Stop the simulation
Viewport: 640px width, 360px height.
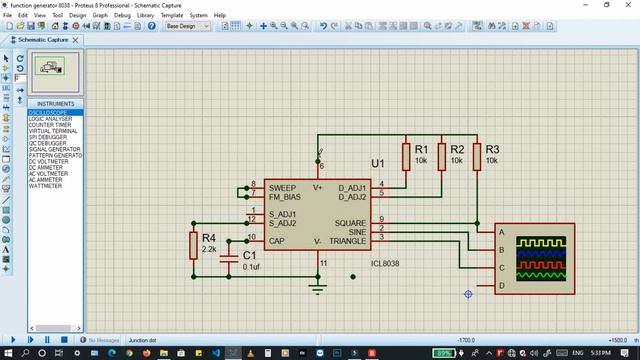pos(64,340)
